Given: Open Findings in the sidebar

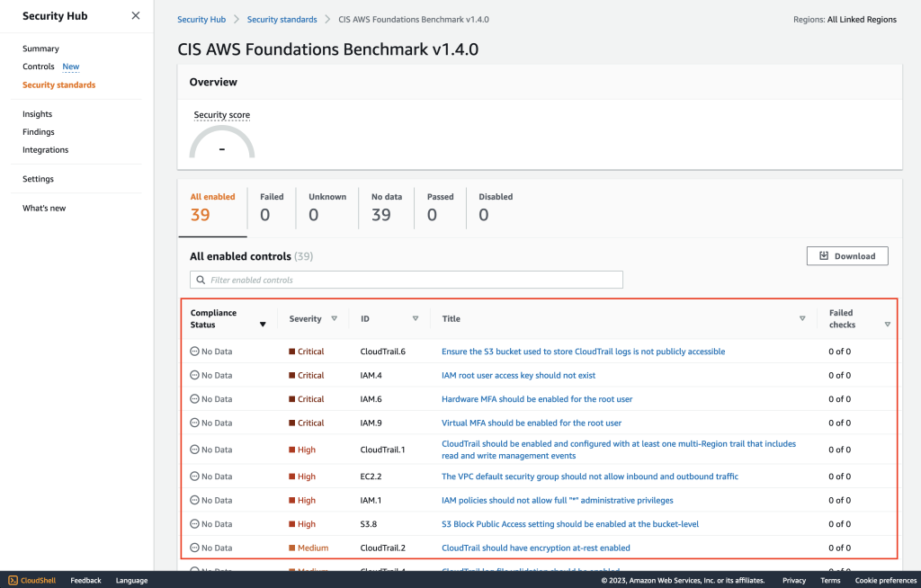Looking at the screenshot, I should coord(38,132).
